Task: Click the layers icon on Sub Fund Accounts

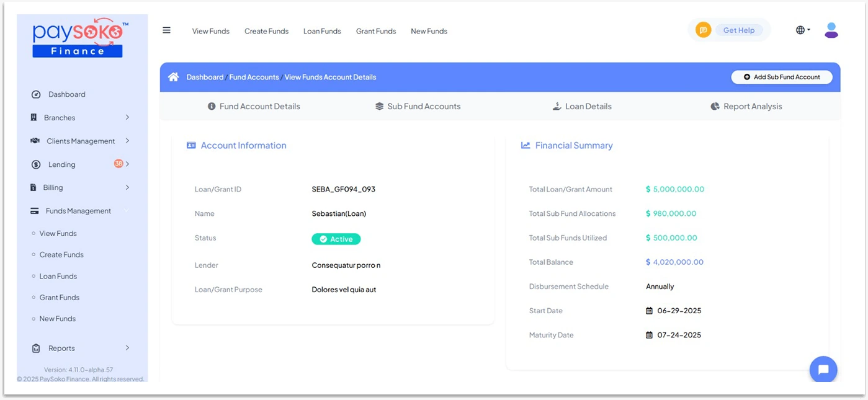Action: [380, 106]
